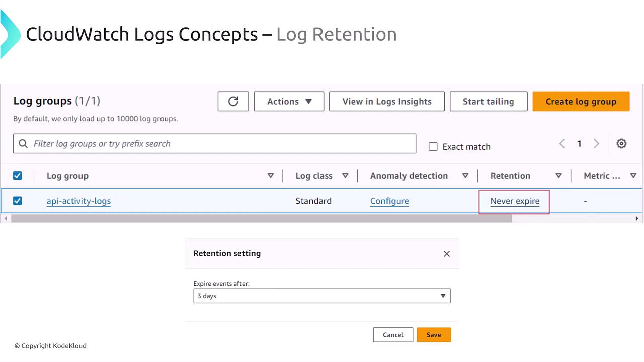Click the refresh log groups icon
The image size is (644, 362).
pos(233,101)
